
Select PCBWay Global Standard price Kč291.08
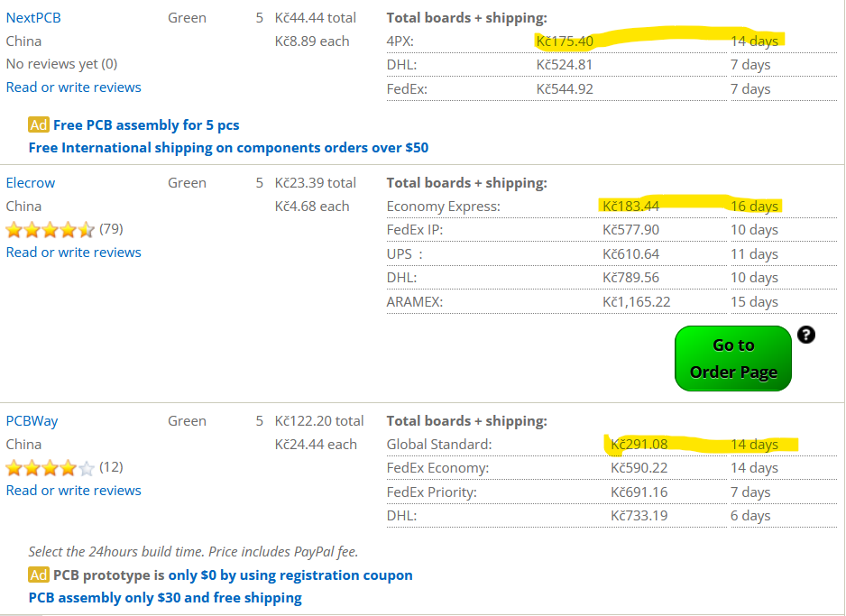pyautogui.click(x=639, y=444)
